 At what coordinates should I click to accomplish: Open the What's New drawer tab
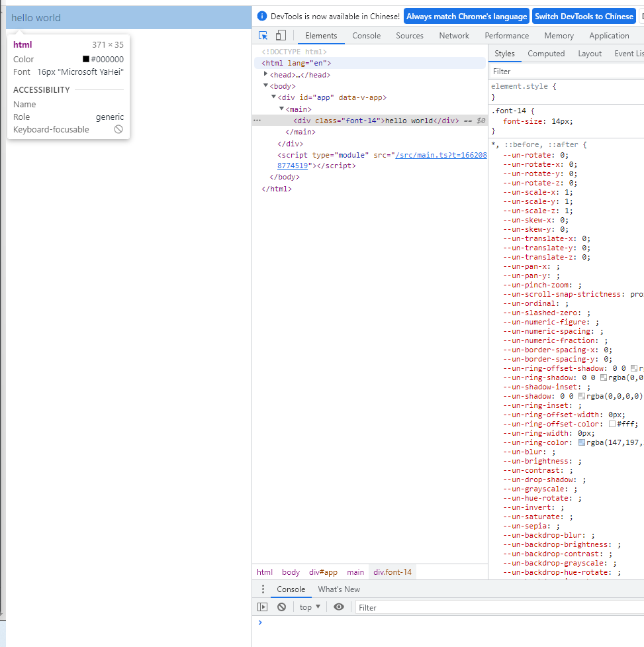pos(339,589)
